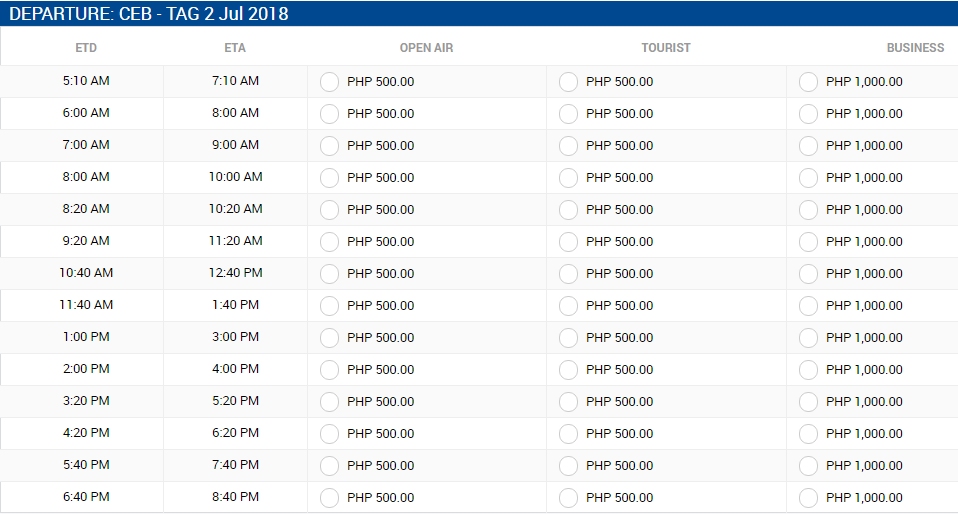Click the TOURIST column header
Viewport: 958px width, 514px height.
pos(666,48)
